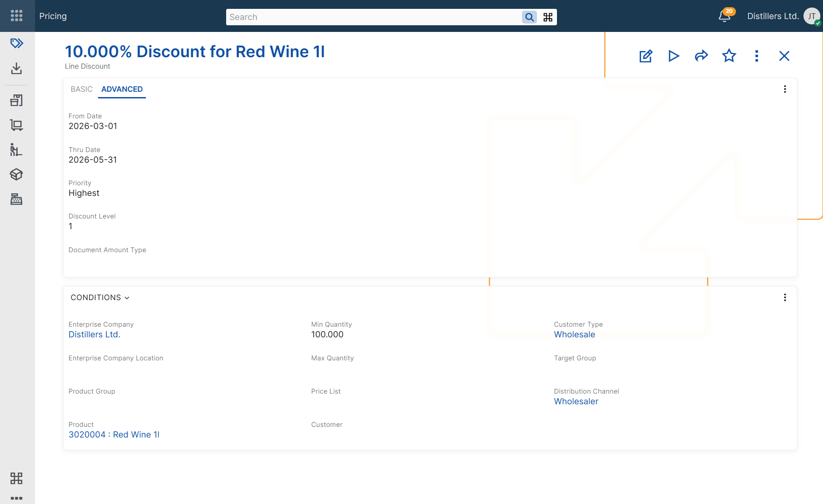This screenshot has width=823, height=504.
Task: Edit the discount with pencil icon
Action: [x=646, y=56]
